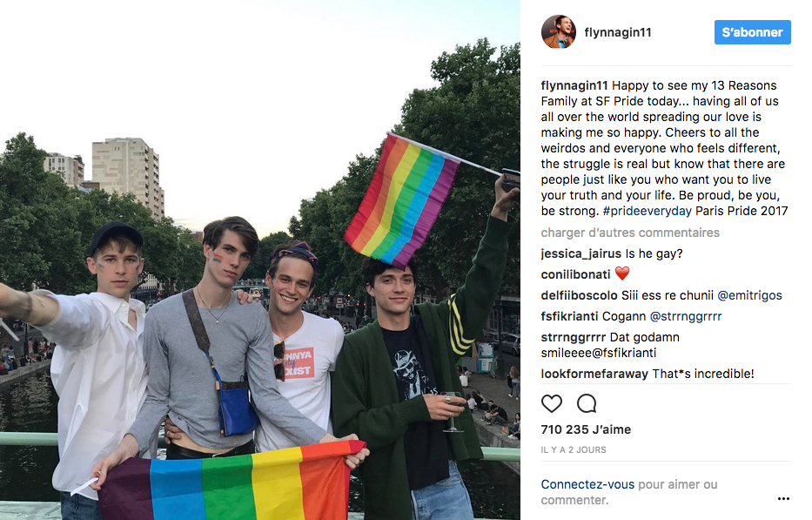812x520 pixels.
Task: Open flynnagin11 username in the header
Action: (618, 32)
